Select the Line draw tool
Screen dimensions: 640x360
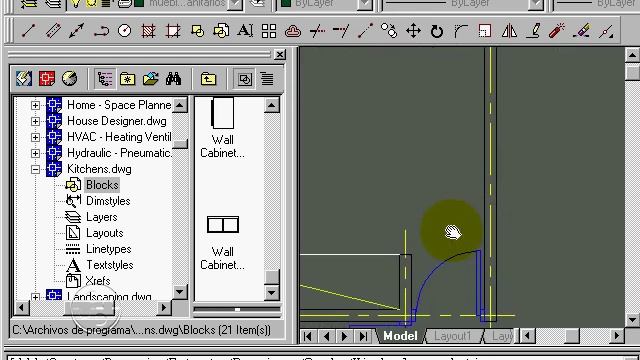pos(28,31)
